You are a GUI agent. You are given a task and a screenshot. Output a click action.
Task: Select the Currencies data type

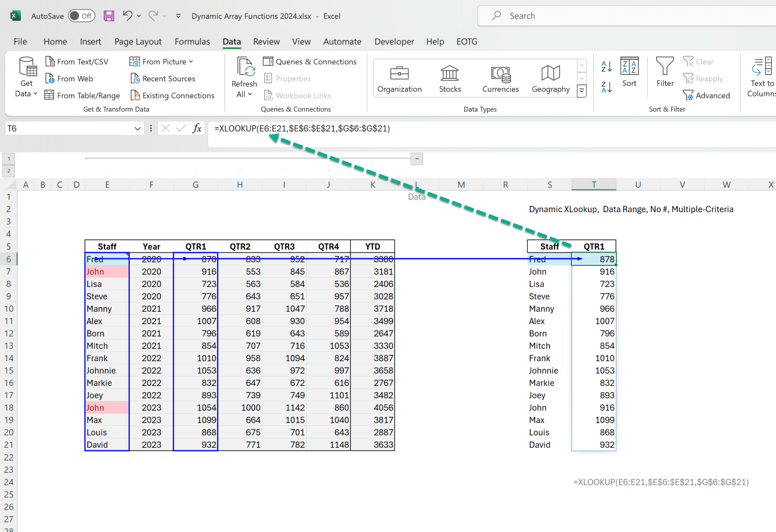(x=500, y=78)
